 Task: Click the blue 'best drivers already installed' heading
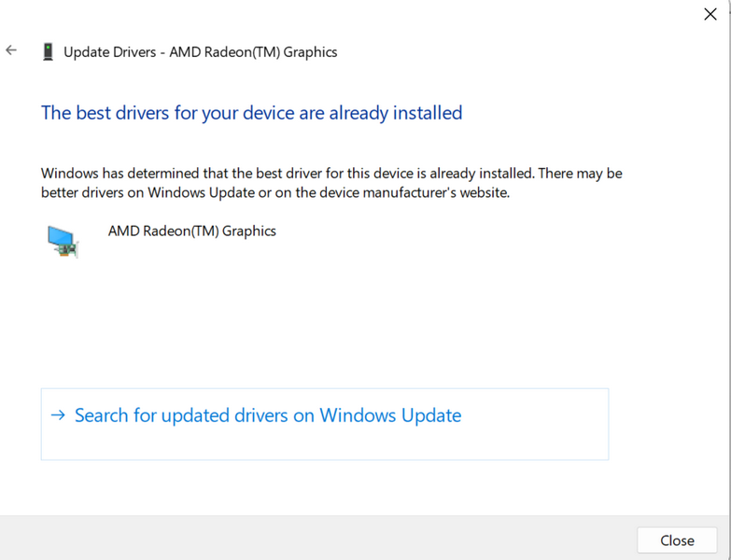(251, 113)
